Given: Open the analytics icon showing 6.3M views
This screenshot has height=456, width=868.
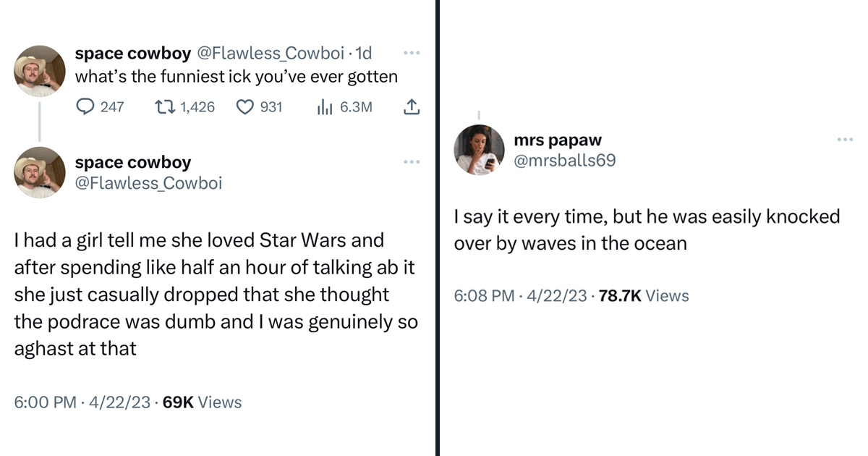Looking at the screenshot, I should click(324, 106).
